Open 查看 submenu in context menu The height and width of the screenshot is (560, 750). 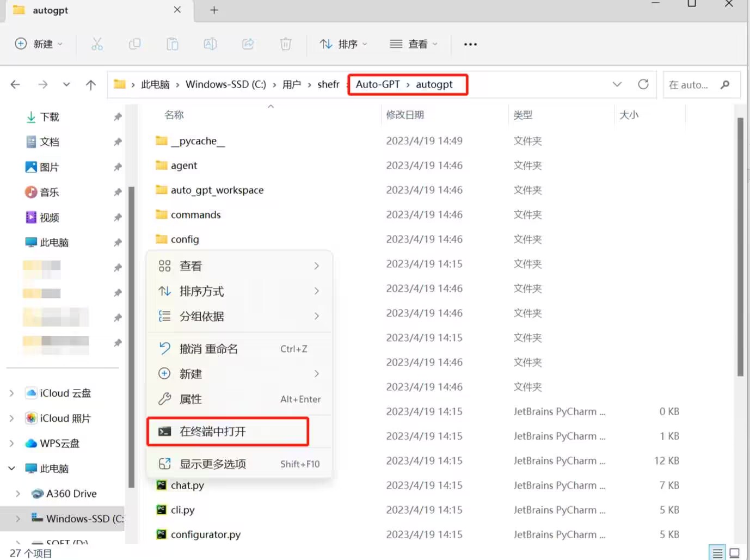[x=239, y=266]
